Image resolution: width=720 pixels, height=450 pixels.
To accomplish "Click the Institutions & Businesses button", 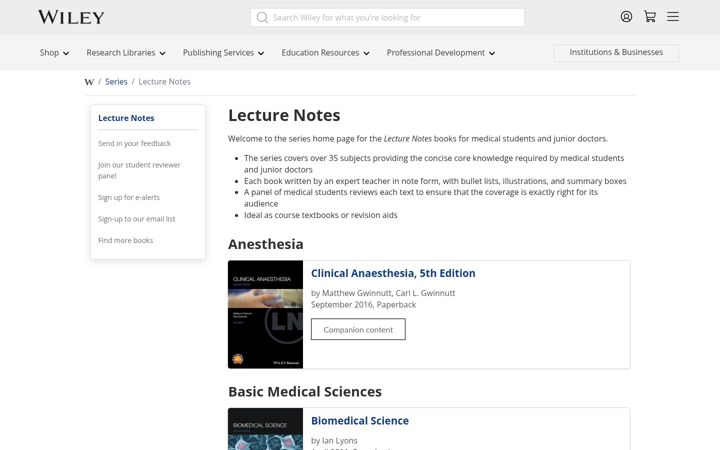I will [616, 52].
